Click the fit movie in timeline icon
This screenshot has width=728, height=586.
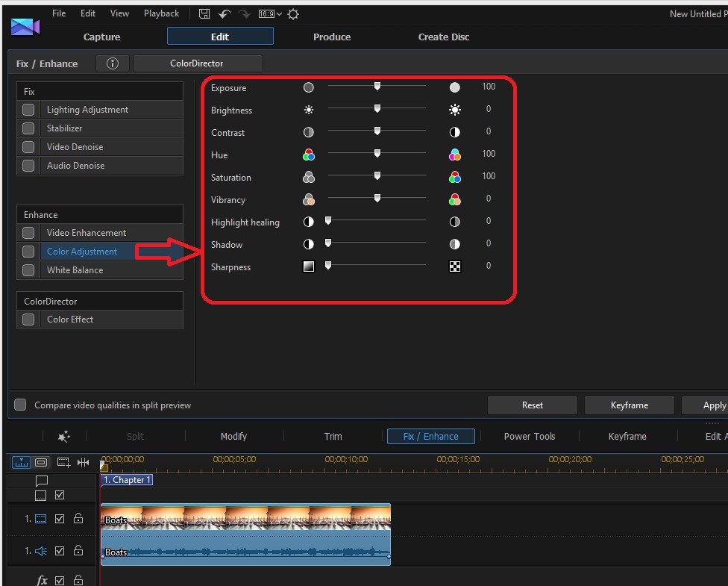click(83, 463)
